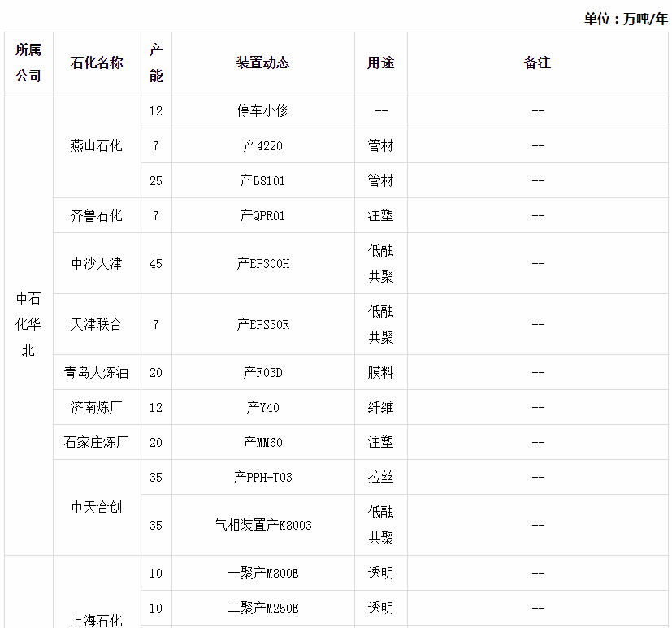Click capacity 45 in the 中沙天津 row
The image size is (672, 628).
pyautogui.click(x=156, y=263)
